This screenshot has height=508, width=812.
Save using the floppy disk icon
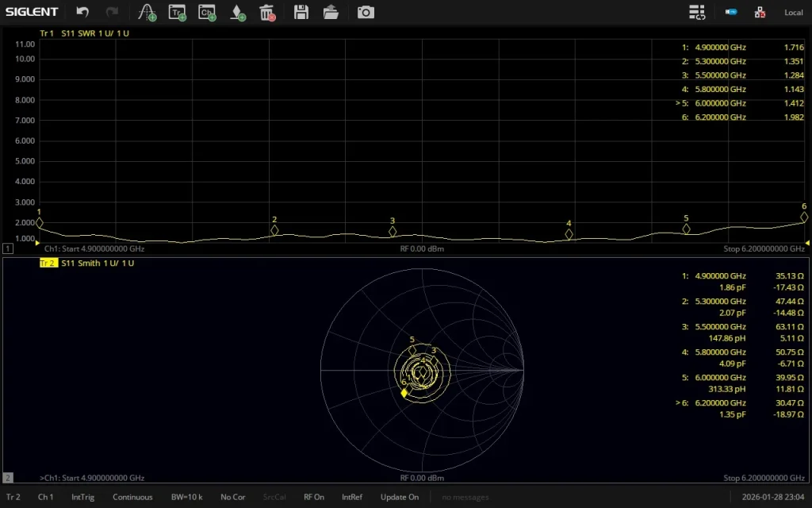pos(301,12)
